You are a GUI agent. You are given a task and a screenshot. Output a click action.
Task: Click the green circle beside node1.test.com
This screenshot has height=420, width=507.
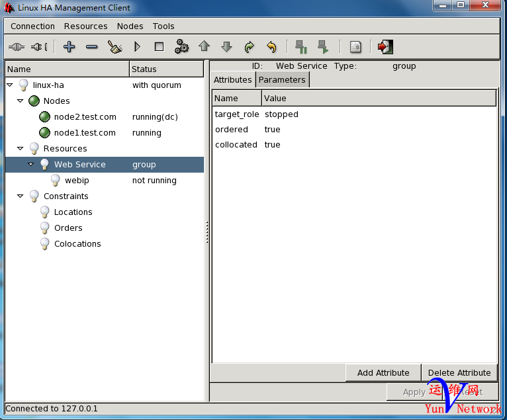(44, 132)
